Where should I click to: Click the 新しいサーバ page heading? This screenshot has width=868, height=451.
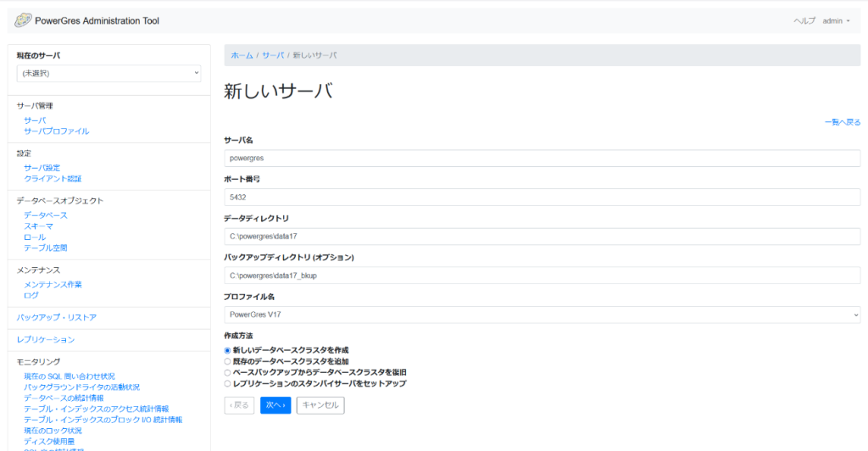click(278, 91)
